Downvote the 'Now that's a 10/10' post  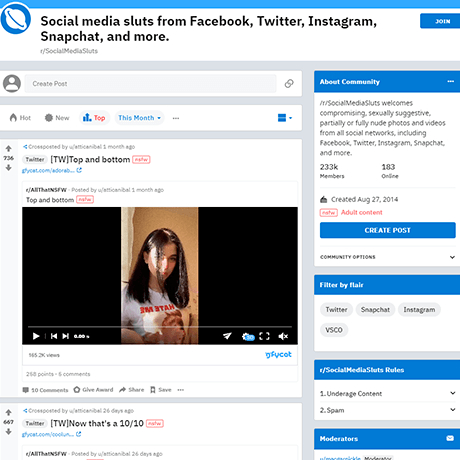coord(9,432)
